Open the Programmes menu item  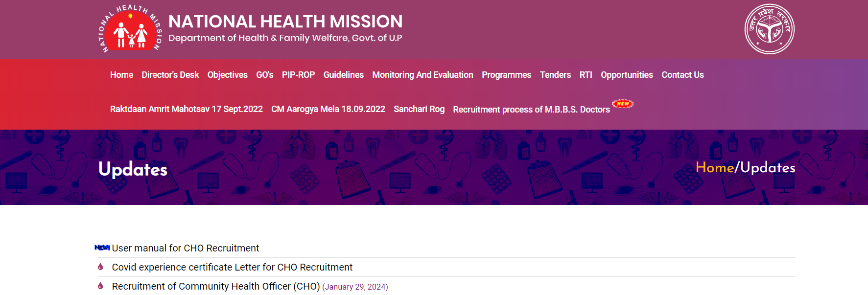click(506, 75)
